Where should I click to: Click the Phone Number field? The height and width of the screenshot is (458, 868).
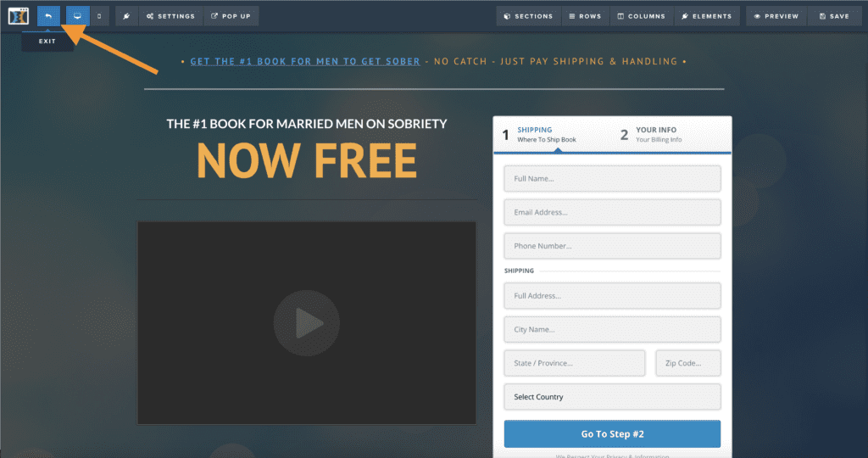tap(612, 246)
